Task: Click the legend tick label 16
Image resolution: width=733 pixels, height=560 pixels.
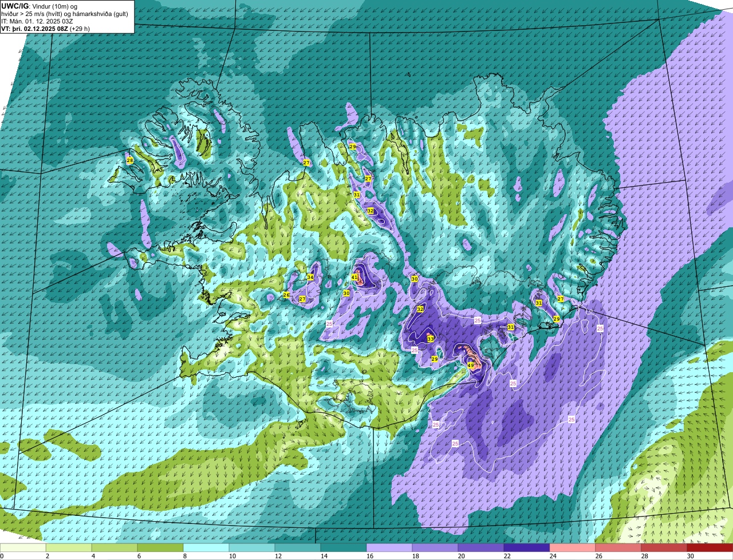Action: (x=370, y=556)
